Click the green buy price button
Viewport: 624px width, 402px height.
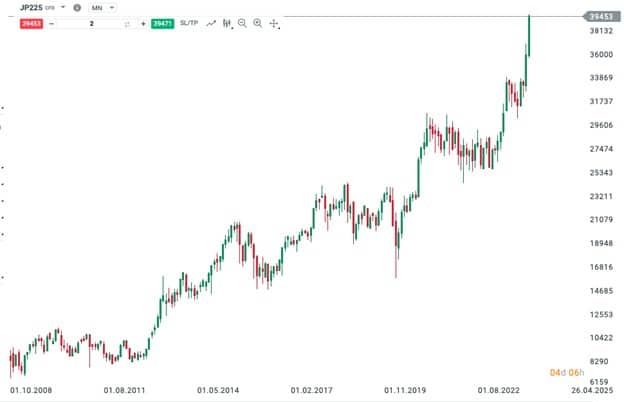pyautogui.click(x=162, y=23)
